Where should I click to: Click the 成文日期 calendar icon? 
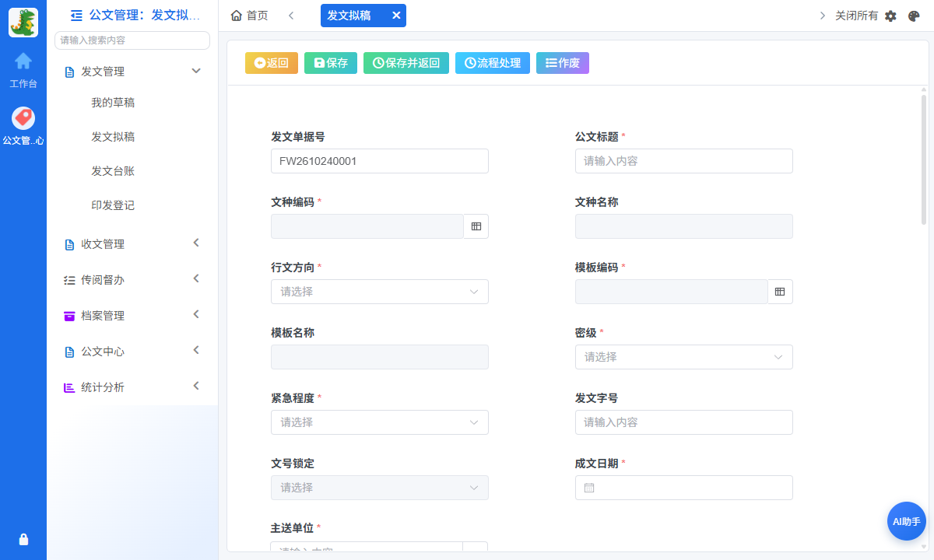(x=589, y=488)
